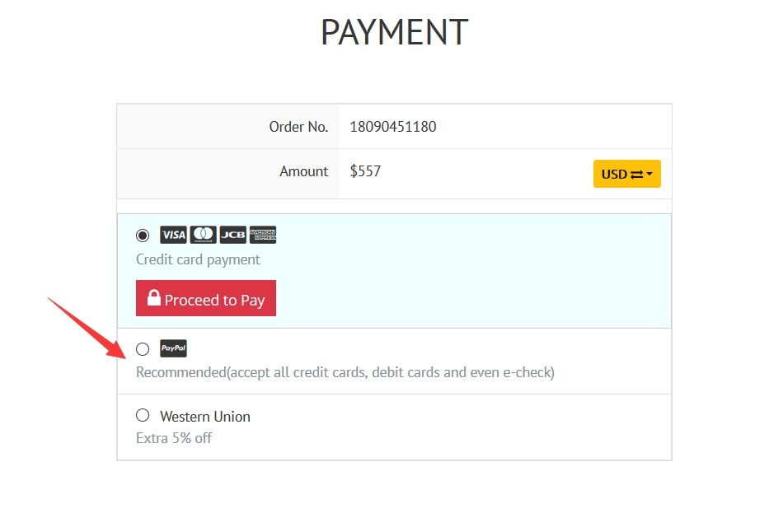
Task: Click the lock icon on pay button
Action: [154, 297]
